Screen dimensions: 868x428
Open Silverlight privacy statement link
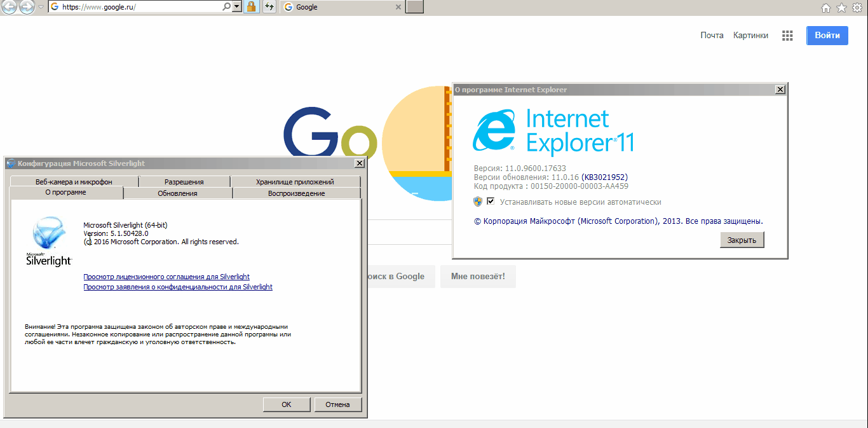tap(178, 287)
